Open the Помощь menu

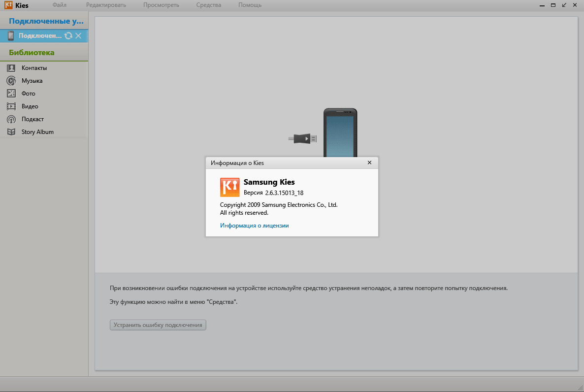pyautogui.click(x=250, y=5)
